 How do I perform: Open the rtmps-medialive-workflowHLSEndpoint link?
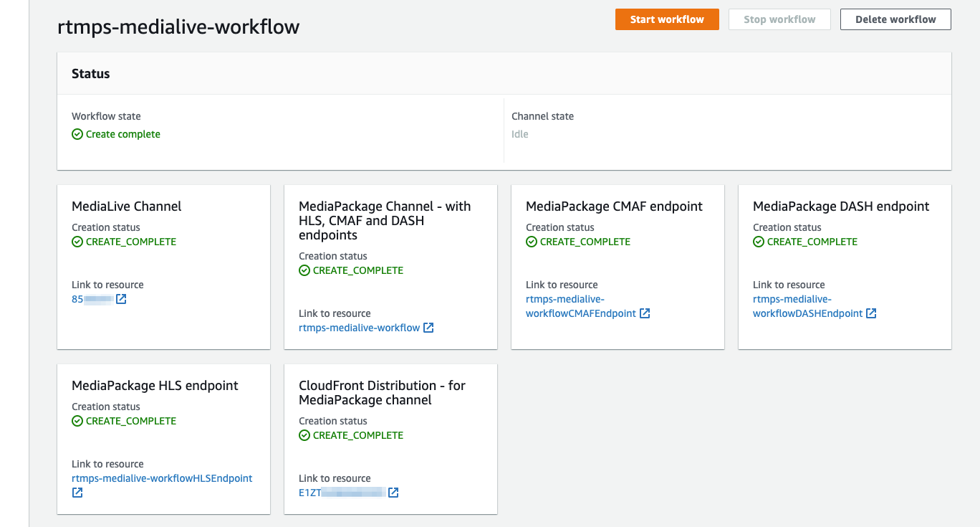click(x=162, y=478)
